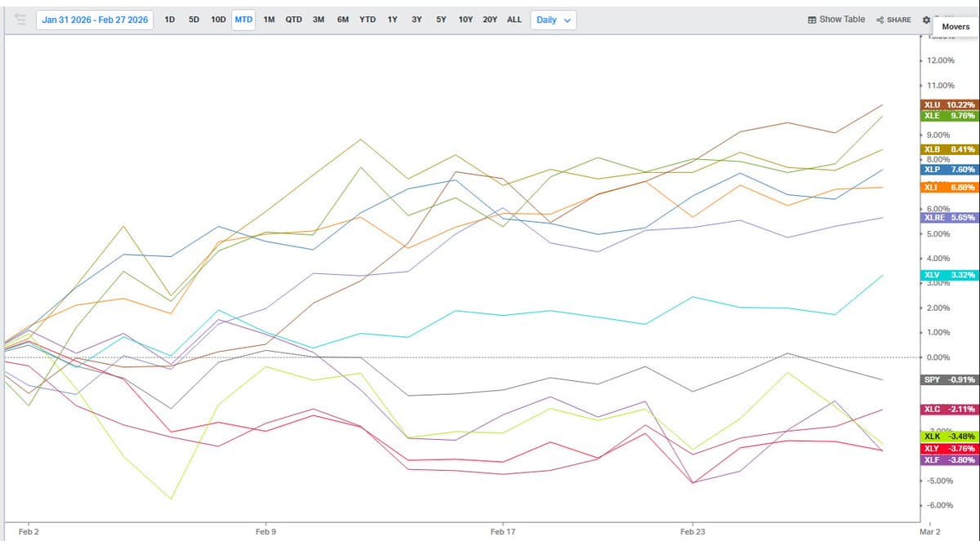The width and height of the screenshot is (980, 541).
Task: Expand the Movers menu option
Action: [x=955, y=27]
